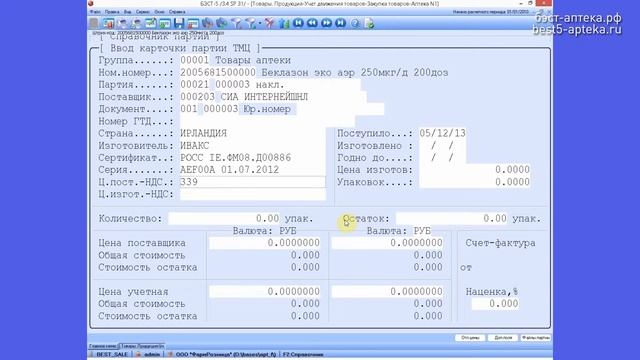
Task: Click the document with green check icon
Action: (369, 23)
